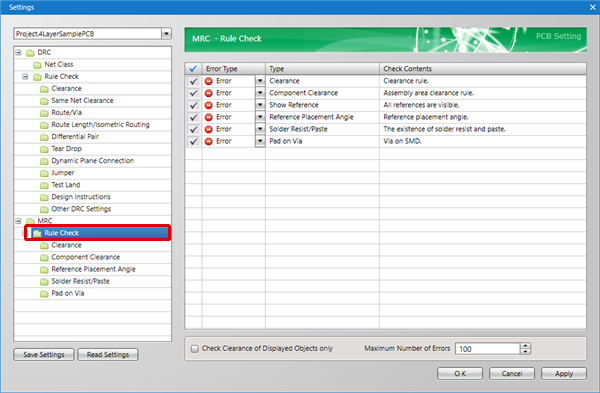The height and width of the screenshot is (393, 600).
Task: Click the folder icon next to Route/Via
Action: click(44, 113)
